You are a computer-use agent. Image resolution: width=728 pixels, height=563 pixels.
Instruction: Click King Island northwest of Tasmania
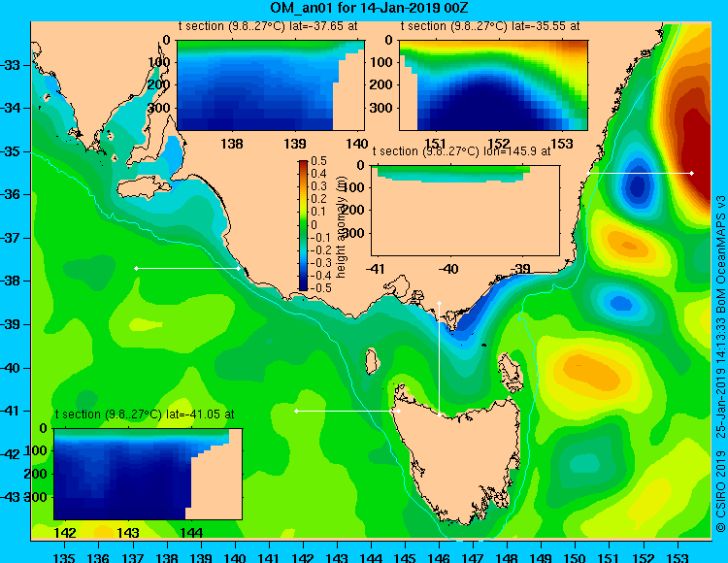tap(371, 361)
